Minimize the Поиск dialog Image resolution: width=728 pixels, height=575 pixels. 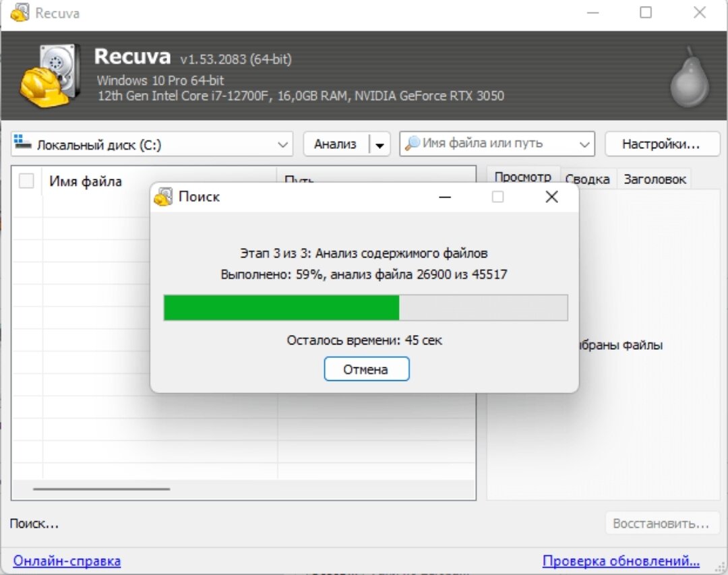pos(445,197)
